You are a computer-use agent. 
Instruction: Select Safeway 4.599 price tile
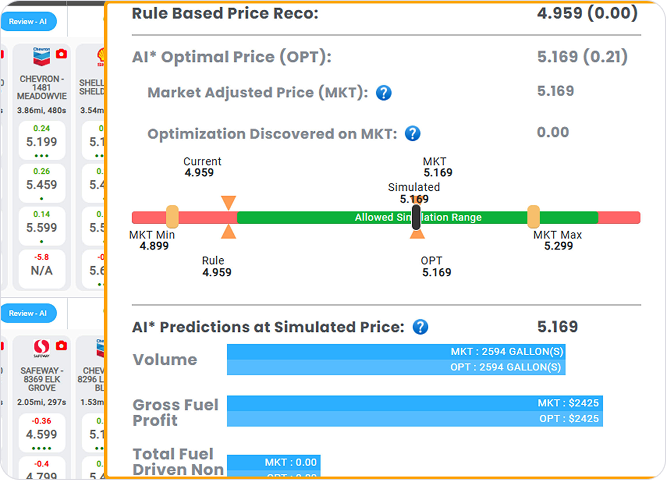pyautogui.click(x=41, y=435)
